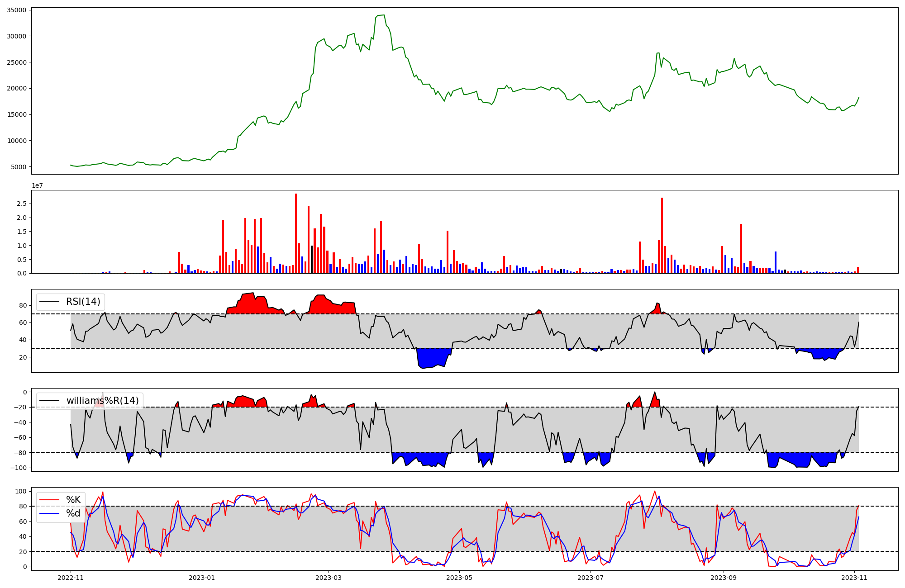The height and width of the screenshot is (588, 905).
Task: Click the williams%R(14) legend label
Action: pos(103,401)
